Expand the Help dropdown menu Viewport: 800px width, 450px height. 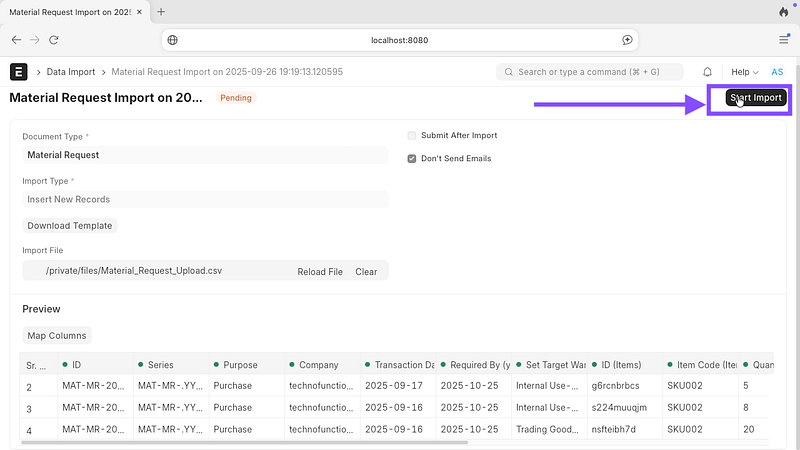(744, 72)
